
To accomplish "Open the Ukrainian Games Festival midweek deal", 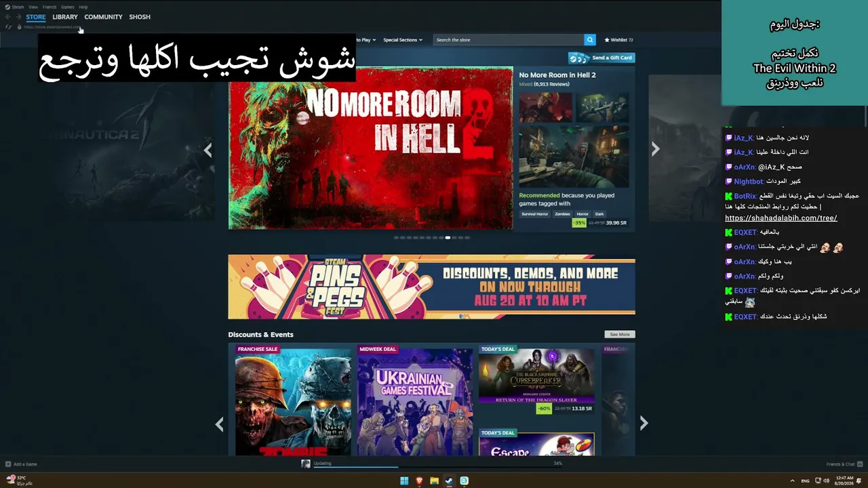I will 415,400.
